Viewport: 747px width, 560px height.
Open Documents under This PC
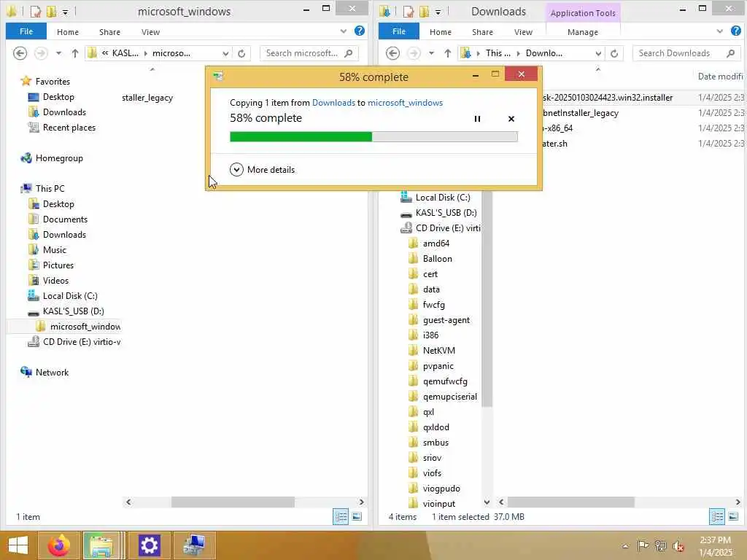[x=58, y=219]
